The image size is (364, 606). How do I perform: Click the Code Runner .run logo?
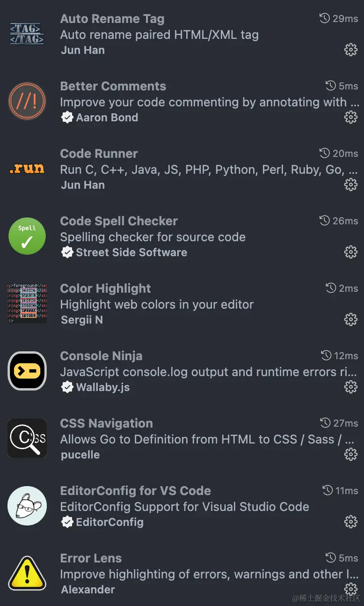click(27, 169)
